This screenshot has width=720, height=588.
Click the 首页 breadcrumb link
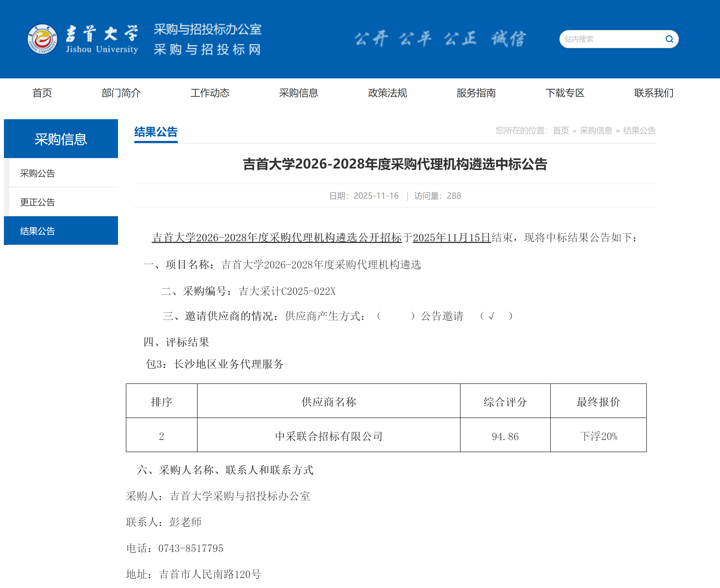[x=561, y=131]
